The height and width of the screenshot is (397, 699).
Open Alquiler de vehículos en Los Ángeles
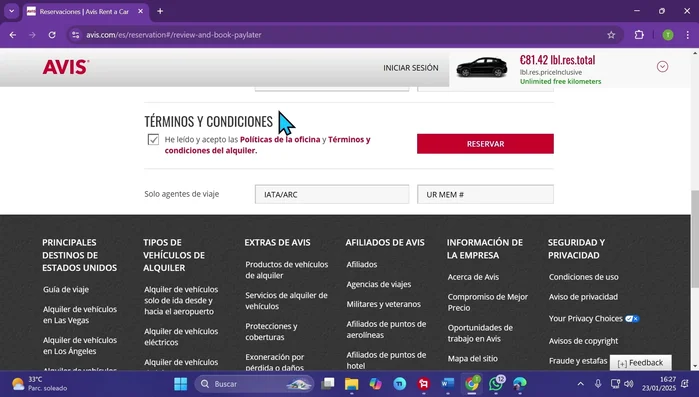point(80,345)
